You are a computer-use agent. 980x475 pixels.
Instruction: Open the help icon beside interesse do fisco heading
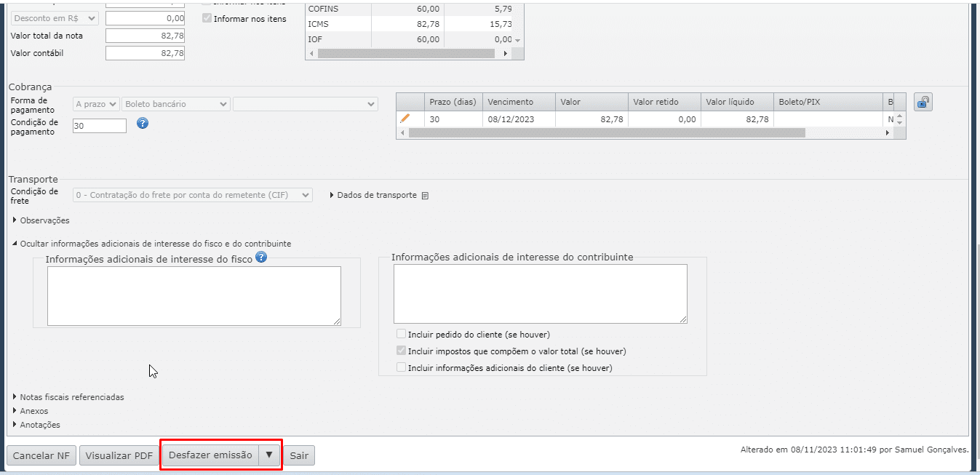coord(261,257)
